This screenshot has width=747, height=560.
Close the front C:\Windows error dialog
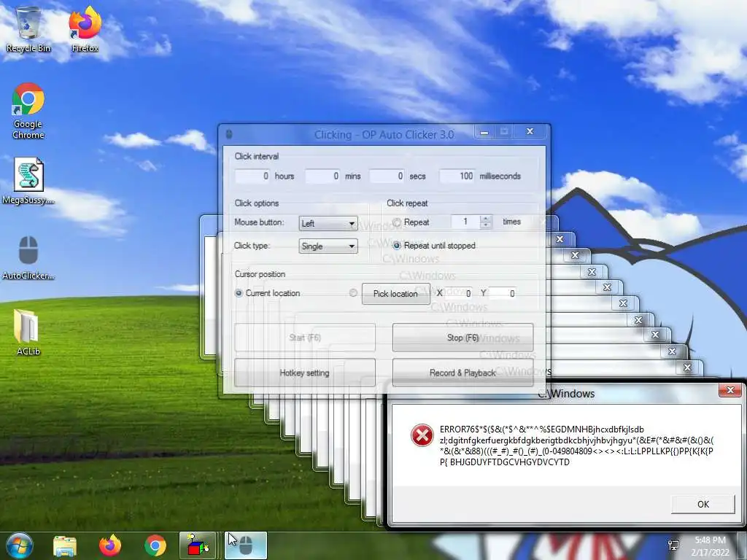click(729, 391)
